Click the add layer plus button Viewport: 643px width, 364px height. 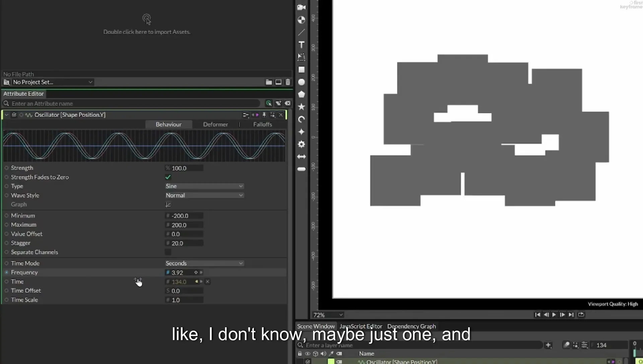[x=548, y=345]
